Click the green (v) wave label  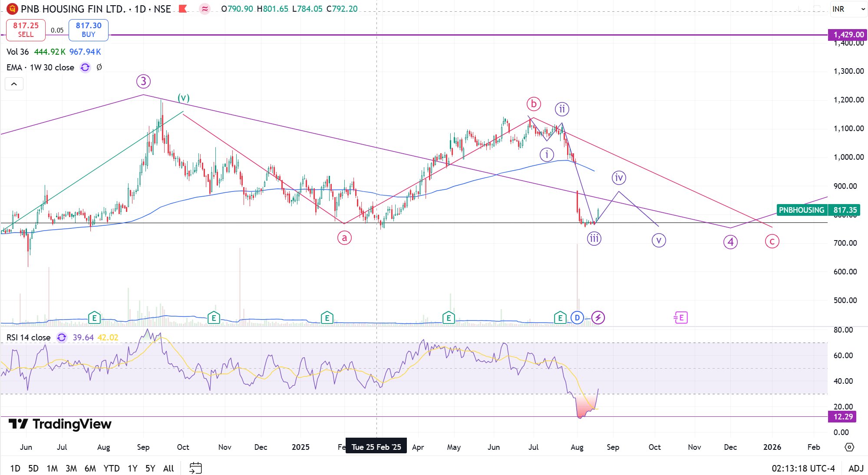pos(184,98)
